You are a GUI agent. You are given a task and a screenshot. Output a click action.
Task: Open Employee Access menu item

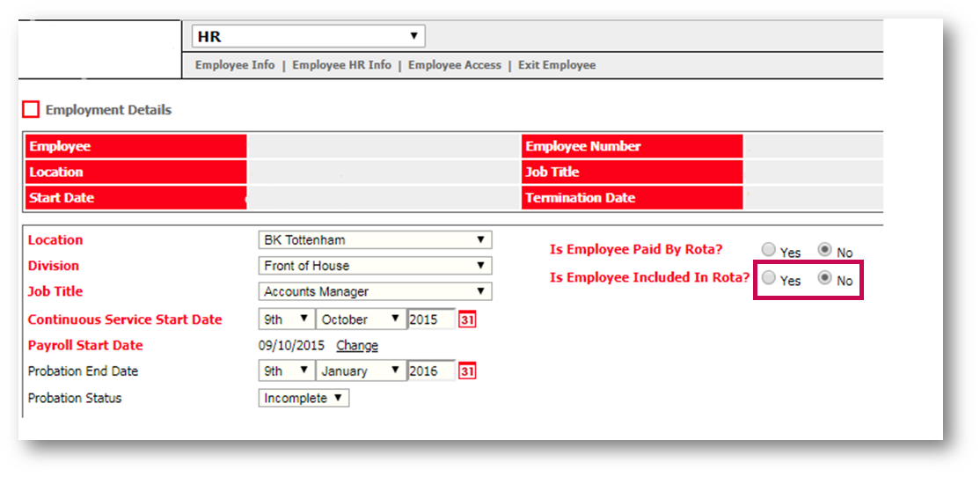coord(454,65)
